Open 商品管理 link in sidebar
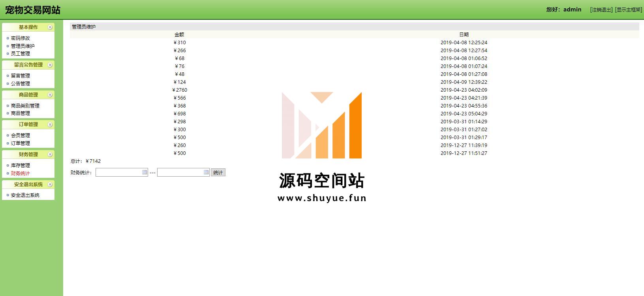The width and height of the screenshot is (644, 296). [x=21, y=113]
